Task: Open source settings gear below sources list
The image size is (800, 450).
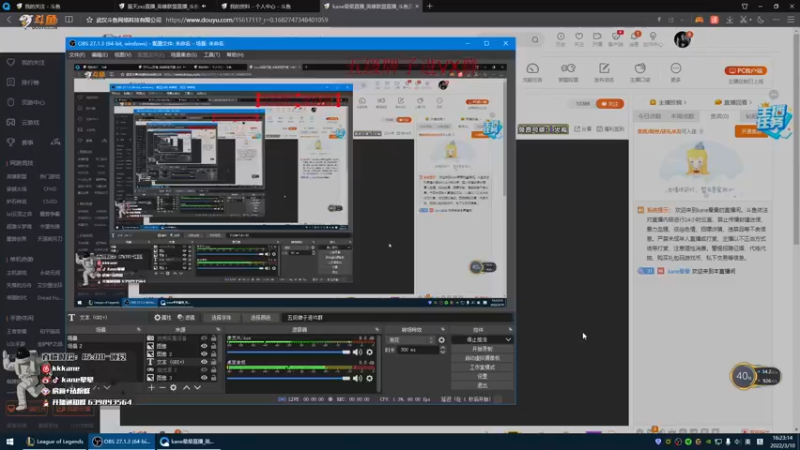Action: [x=173, y=388]
